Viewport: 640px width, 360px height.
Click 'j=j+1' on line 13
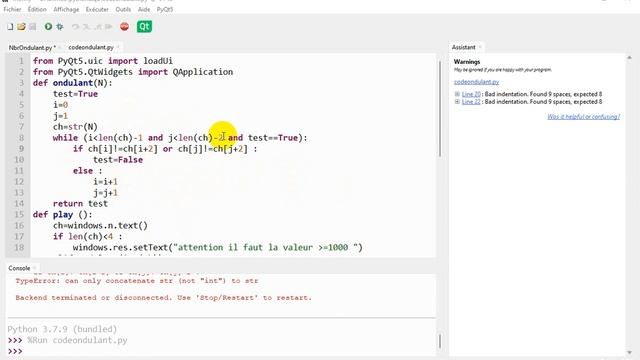(x=105, y=193)
